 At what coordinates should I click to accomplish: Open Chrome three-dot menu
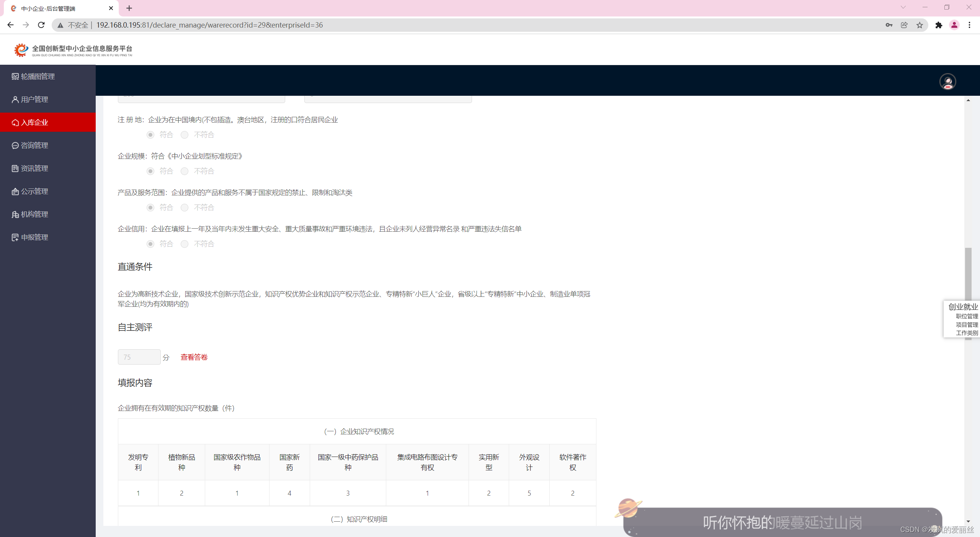[969, 25]
